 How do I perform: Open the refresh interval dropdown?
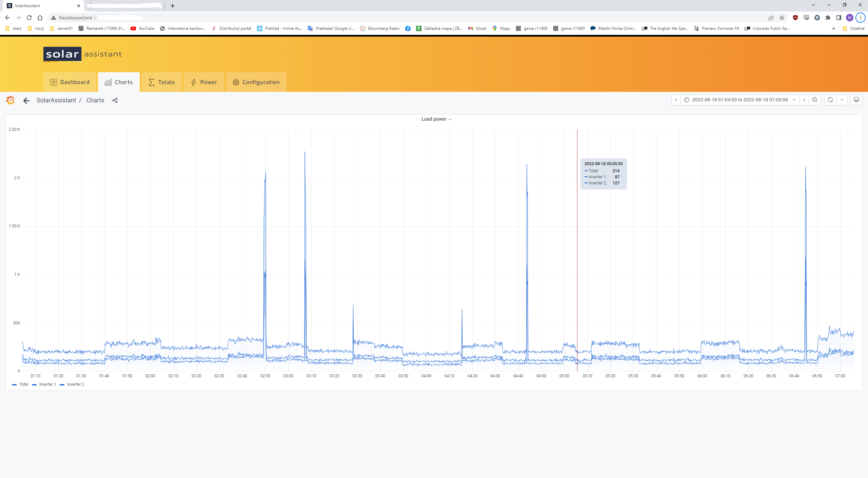tap(842, 100)
